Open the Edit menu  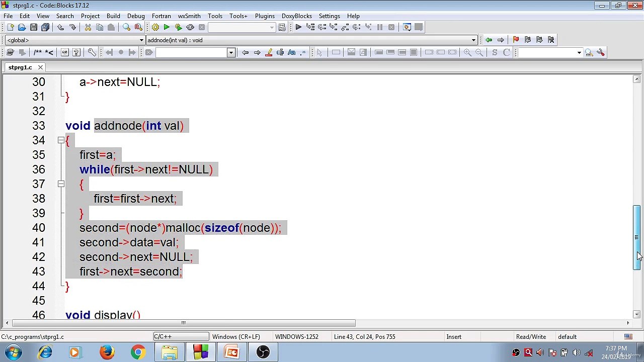[24, 16]
